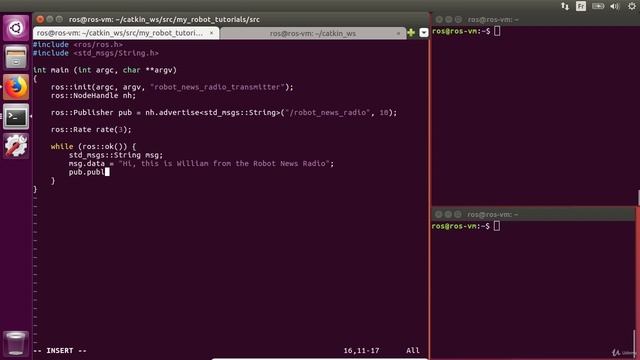
Task: Open the Terminal icon in dock
Action: click(x=16, y=117)
